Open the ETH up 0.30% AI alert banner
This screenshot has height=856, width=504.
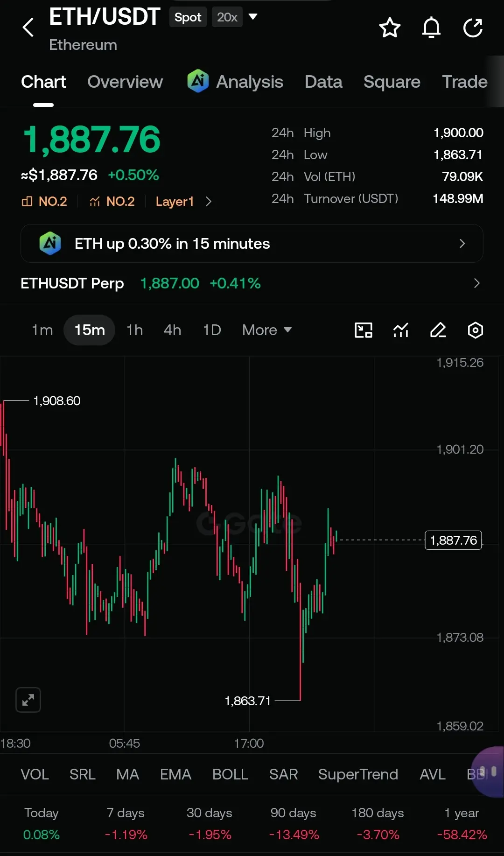[x=252, y=244]
